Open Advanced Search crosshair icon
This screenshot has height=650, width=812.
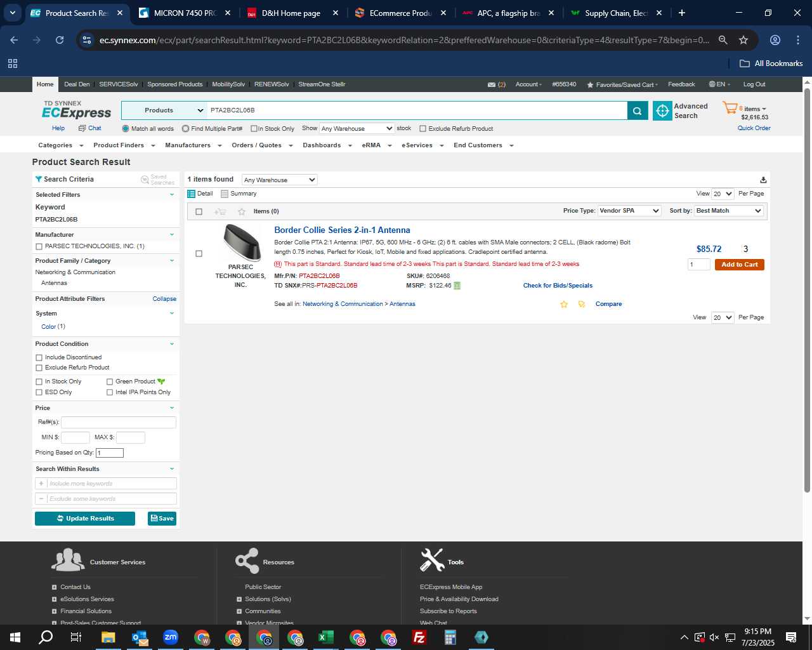[x=662, y=110]
